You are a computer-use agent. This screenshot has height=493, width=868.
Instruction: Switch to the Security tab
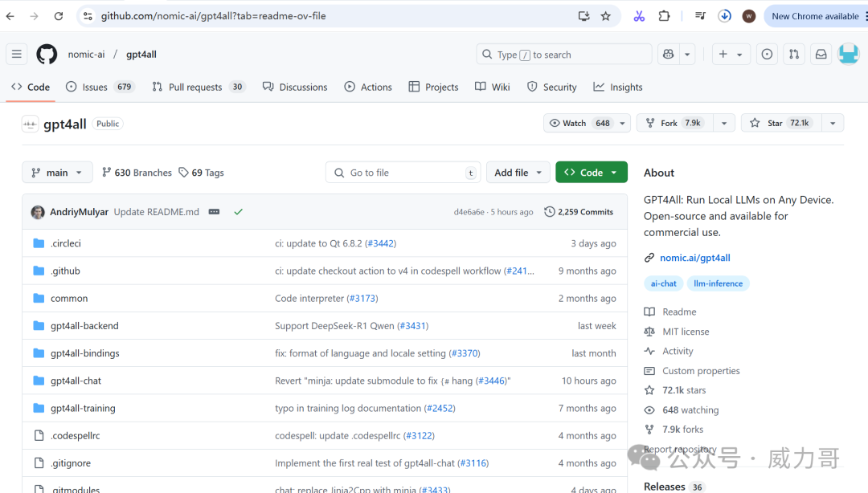click(x=552, y=87)
